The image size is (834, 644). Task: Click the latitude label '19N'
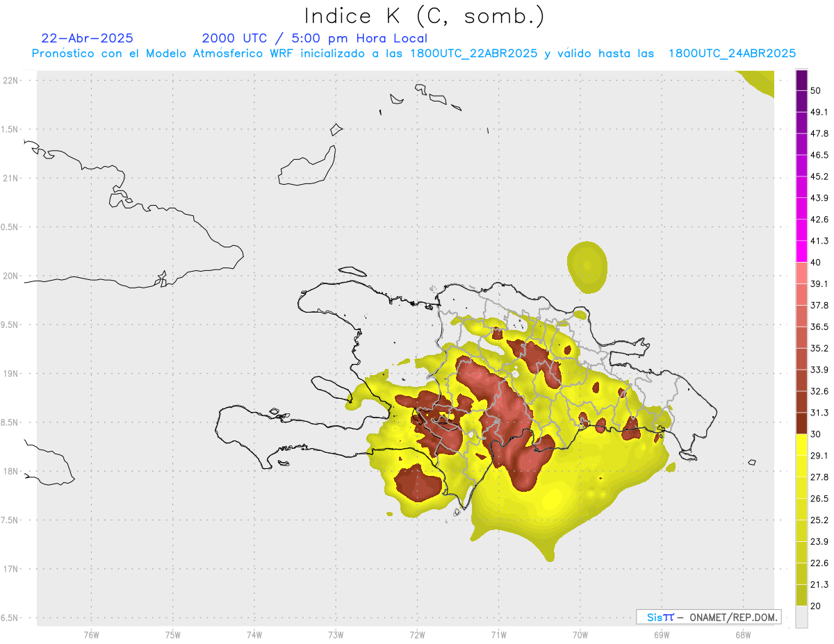10,374
